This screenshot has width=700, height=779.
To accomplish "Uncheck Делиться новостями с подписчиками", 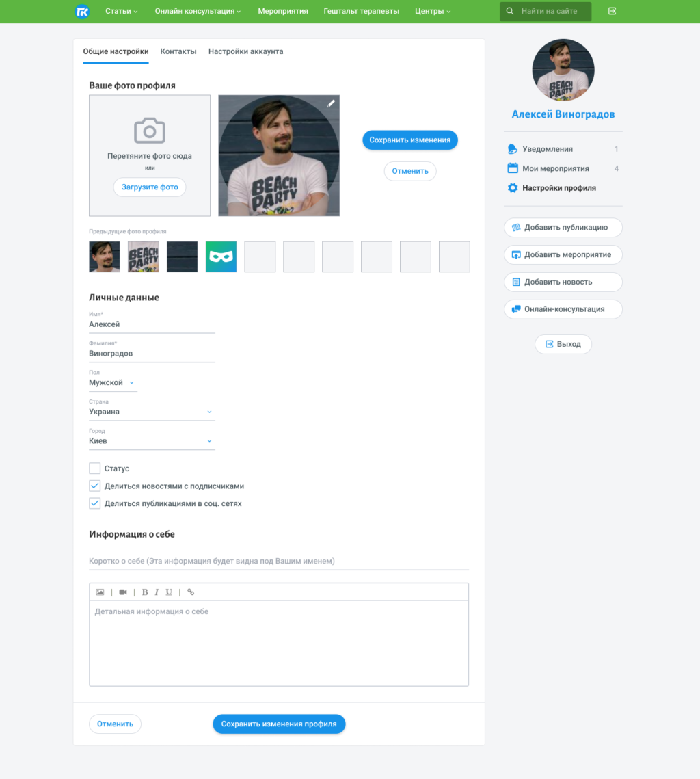I will point(95,486).
